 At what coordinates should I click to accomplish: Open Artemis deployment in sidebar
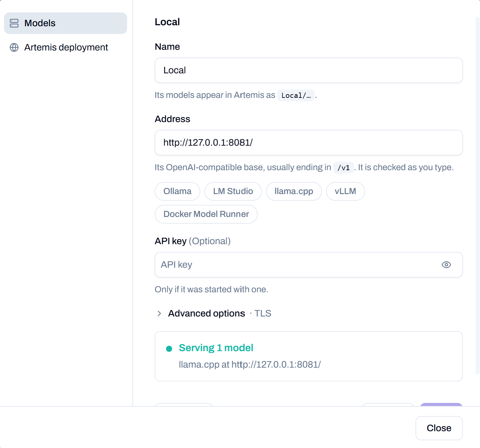pos(66,47)
